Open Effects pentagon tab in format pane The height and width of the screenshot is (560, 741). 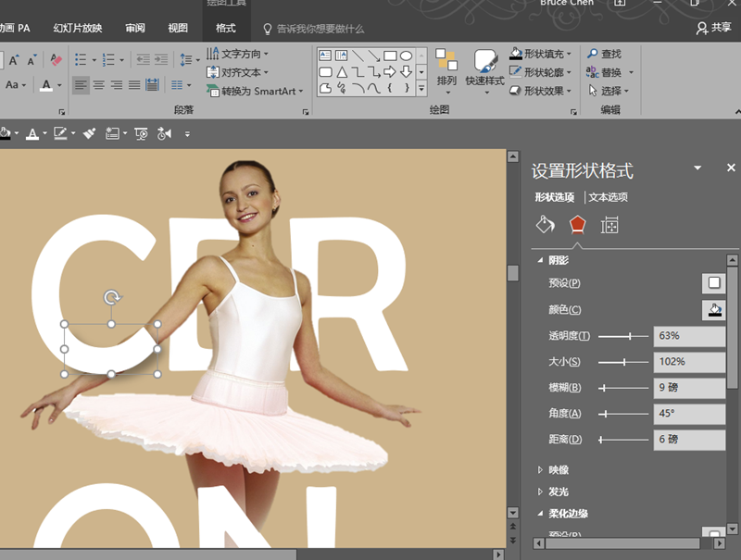click(577, 225)
